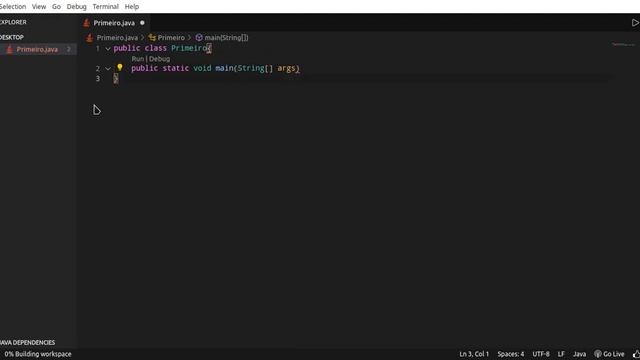Click the LF end-of-line setting
640x360 pixels.
561,354
